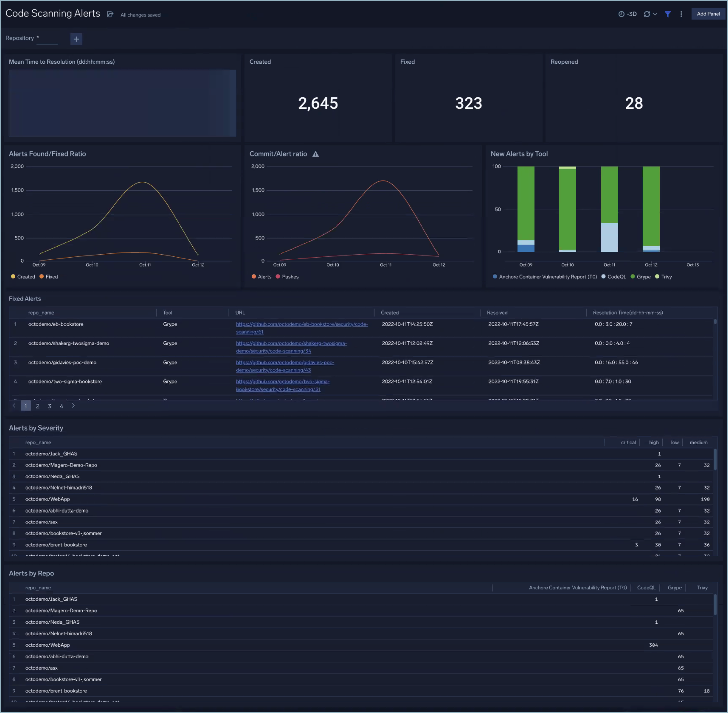Click next page arrow in Fixed Alerts
The image size is (728, 713).
coord(73,406)
